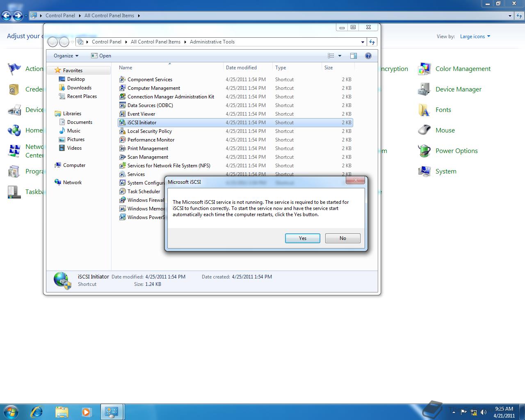Image resolution: width=525 pixels, height=420 pixels.
Task: Click All Control Panel Items in Administrative Tools breadcrumb
Action: [x=155, y=42]
